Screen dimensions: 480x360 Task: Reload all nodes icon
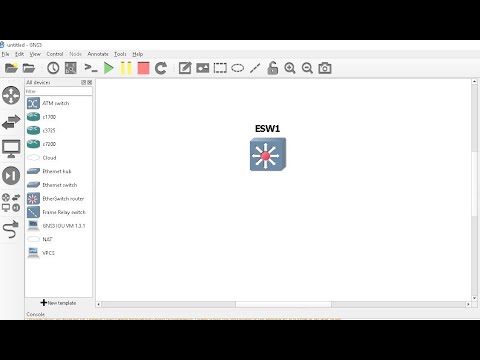click(161, 68)
